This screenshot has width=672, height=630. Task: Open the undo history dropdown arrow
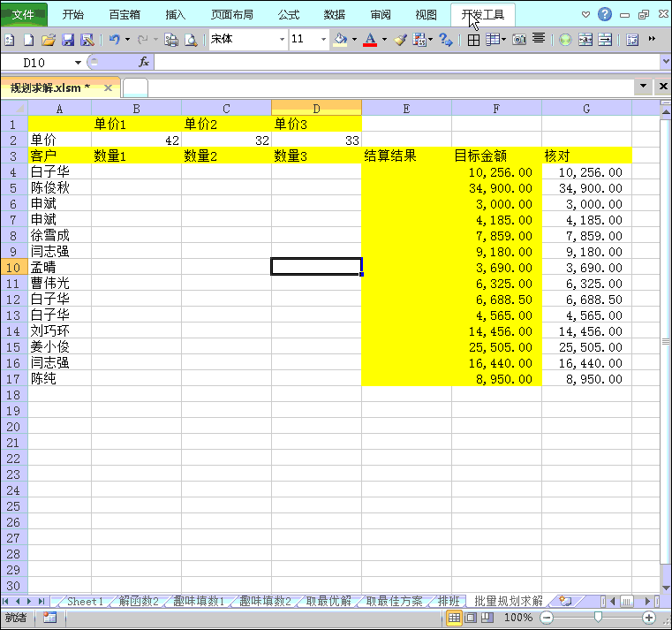point(128,40)
